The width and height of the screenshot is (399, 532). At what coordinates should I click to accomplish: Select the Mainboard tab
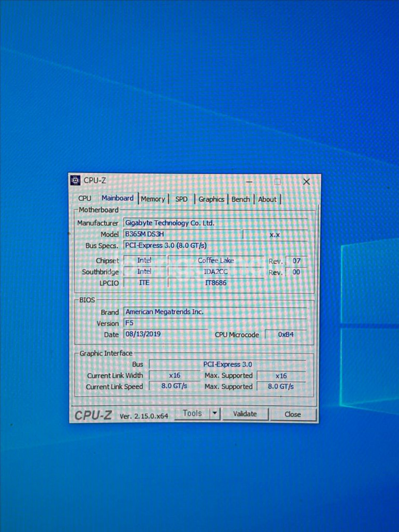click(x=118, y=198)
